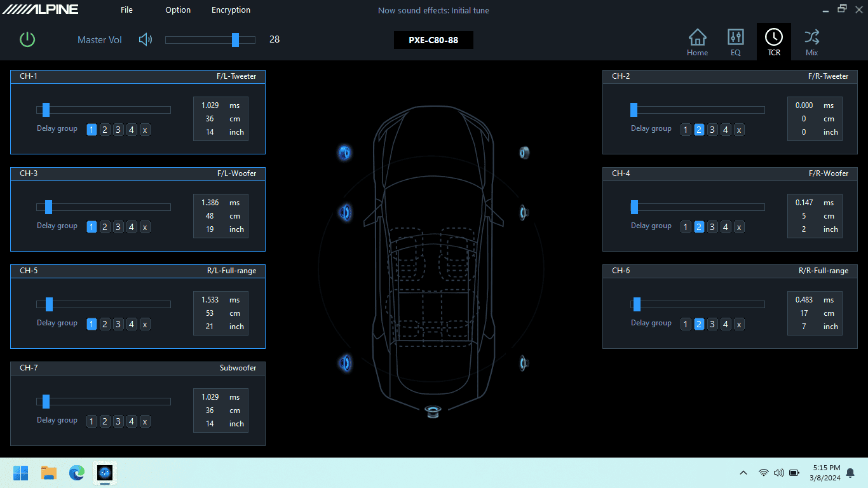Set CH-2 delay group to 1
Image resolution: width=868 pixels, height=488 pixels.
pos(686,130)
